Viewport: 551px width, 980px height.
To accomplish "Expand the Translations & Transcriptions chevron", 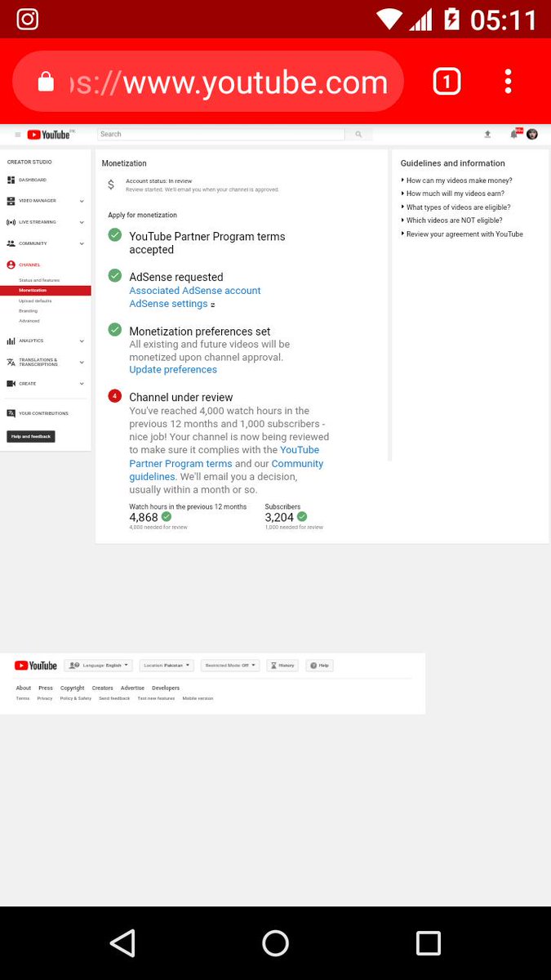I will (x=82, y=362).
